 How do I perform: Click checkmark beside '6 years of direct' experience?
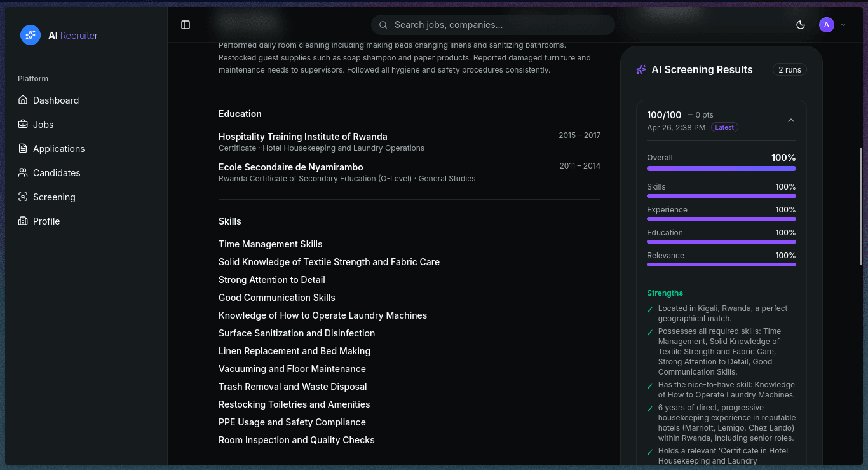tap(650, 409)
